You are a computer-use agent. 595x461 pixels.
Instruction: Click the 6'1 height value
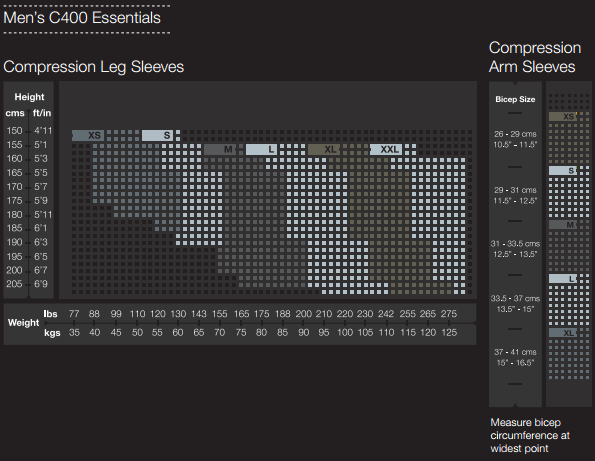(40, 228)
